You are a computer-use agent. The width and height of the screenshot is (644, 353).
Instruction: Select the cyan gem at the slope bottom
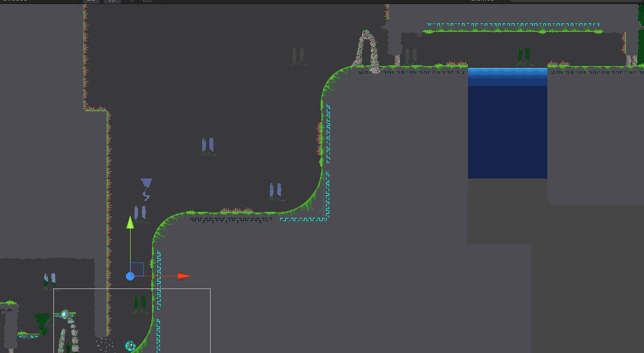coord(130,346)
